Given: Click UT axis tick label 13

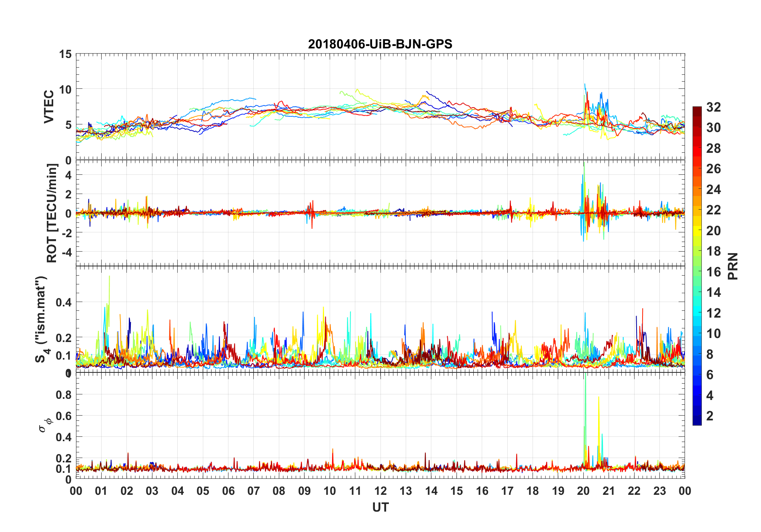Looking at the screenshot, I should click(x=406, y=491).
